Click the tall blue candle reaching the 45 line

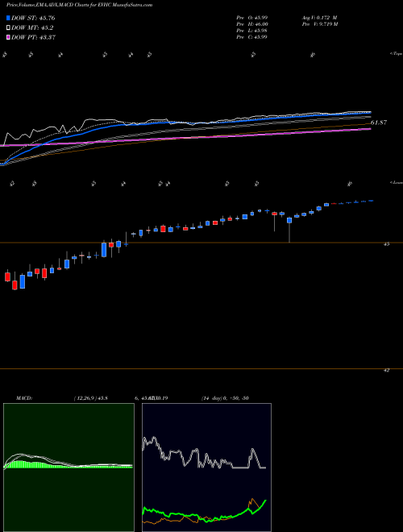(104, 249)
